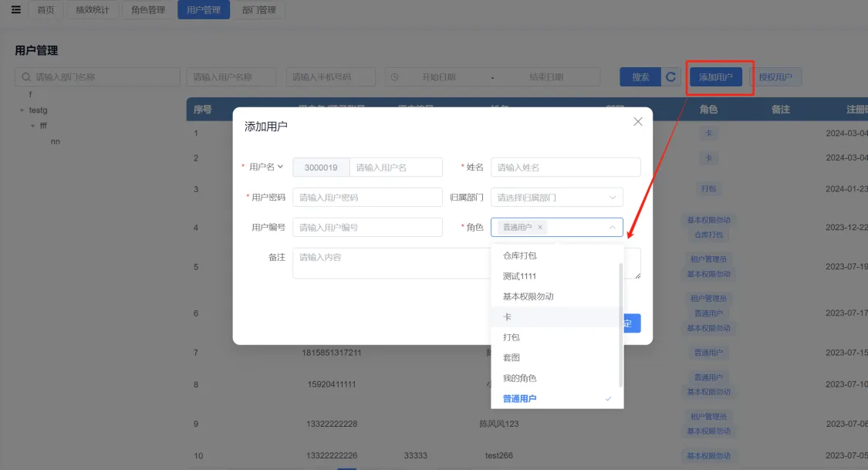
Task: Click the role dropdown list scrollbar
Action: click(x=620, y=324)
